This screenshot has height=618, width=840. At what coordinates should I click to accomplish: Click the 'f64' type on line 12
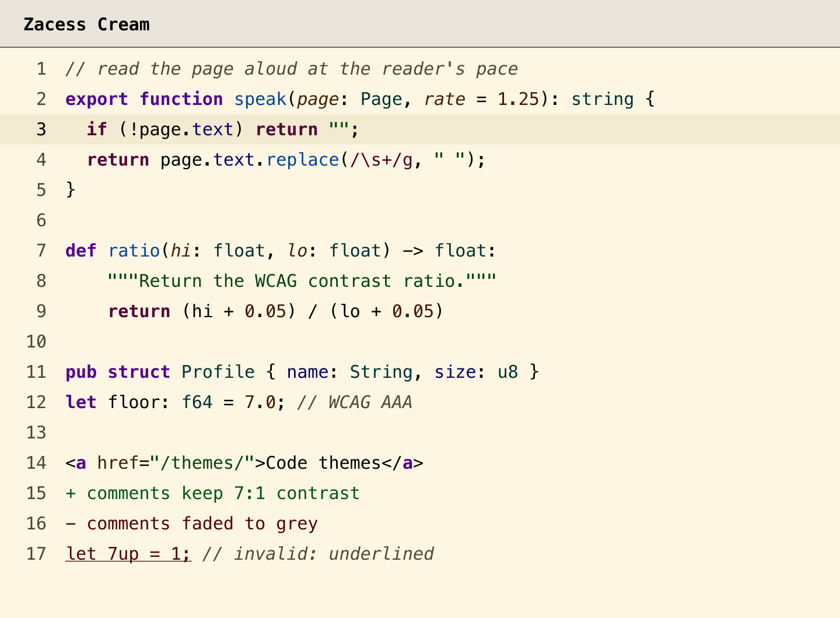point(197,402)
